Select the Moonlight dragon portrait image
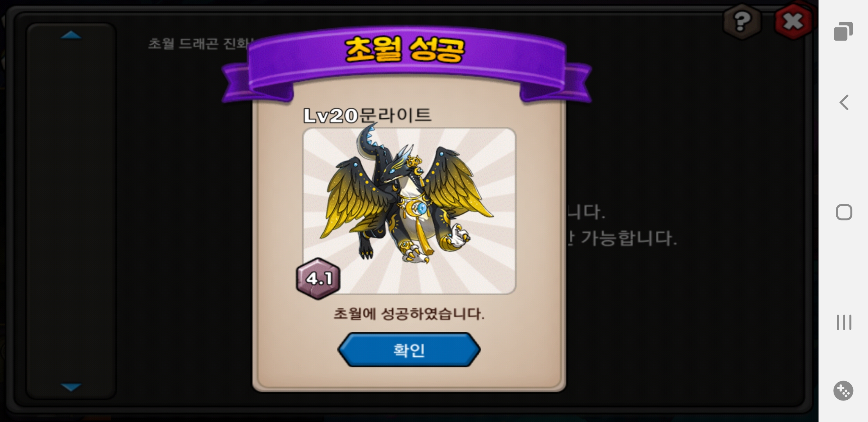Viewport: 868px width, 422px height. 409,211
